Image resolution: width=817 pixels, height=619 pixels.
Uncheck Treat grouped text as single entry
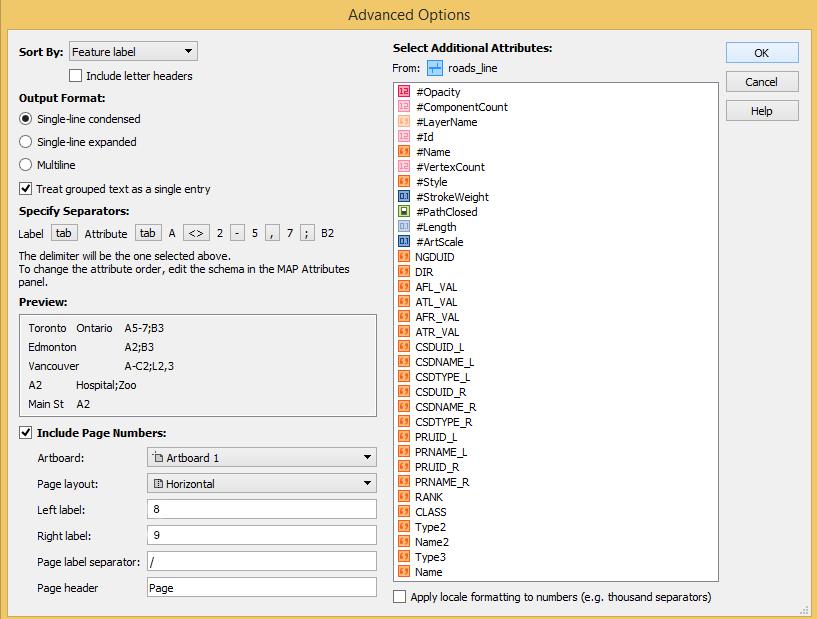[26, 189]
